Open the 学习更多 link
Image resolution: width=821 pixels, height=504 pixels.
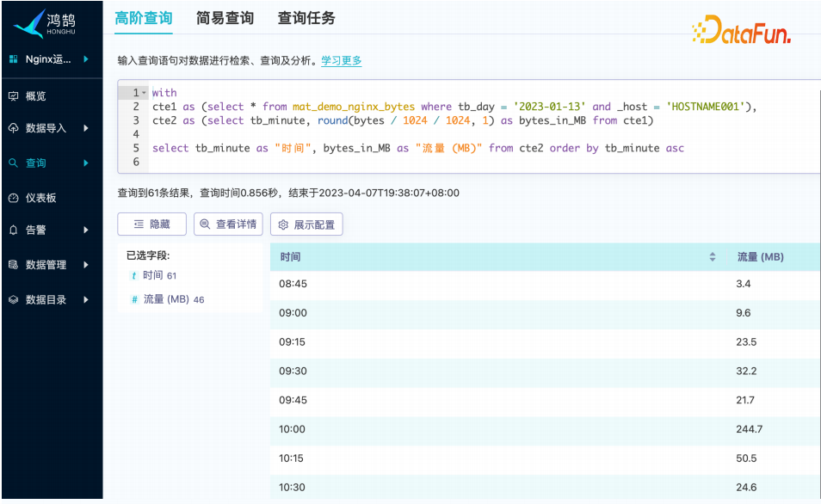342,61
